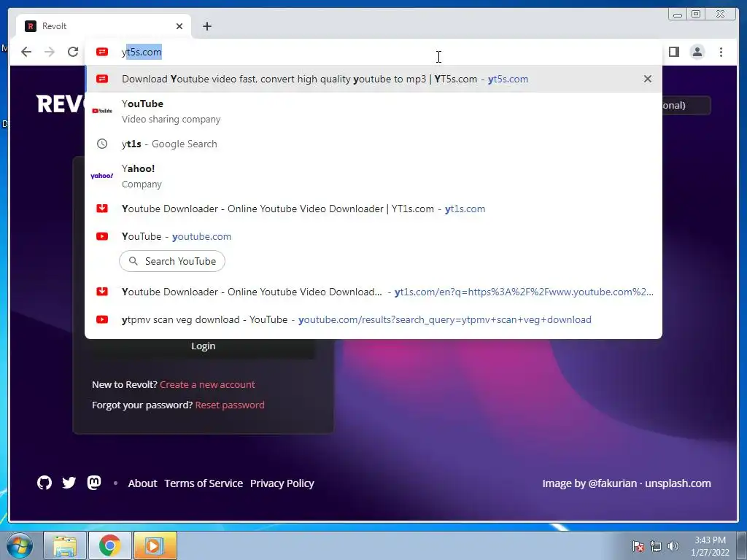
Task: Select the YouTube - youtube.com suggestion
Action: (x=373, y=236)
